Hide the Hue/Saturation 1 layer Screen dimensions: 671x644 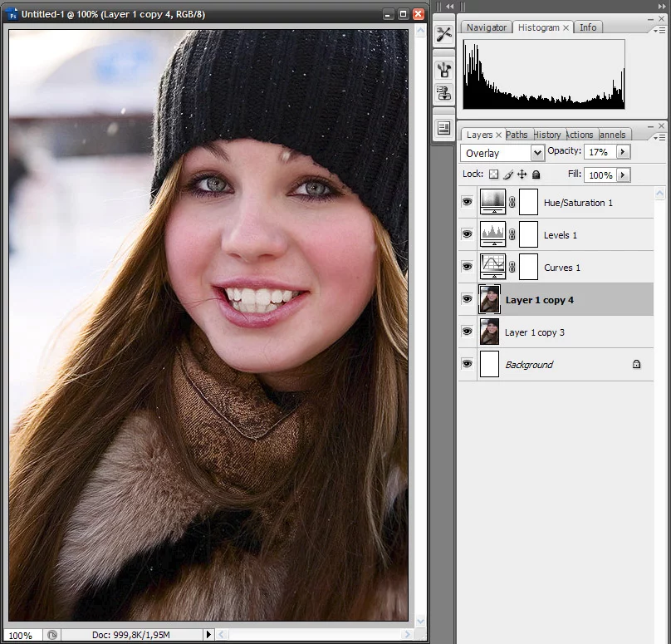pos(467,202)
